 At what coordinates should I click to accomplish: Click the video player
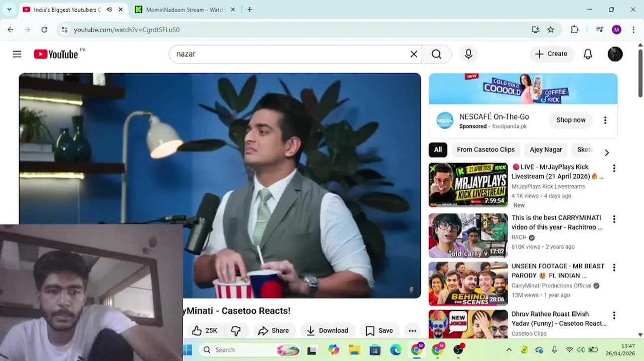(220, 186)
